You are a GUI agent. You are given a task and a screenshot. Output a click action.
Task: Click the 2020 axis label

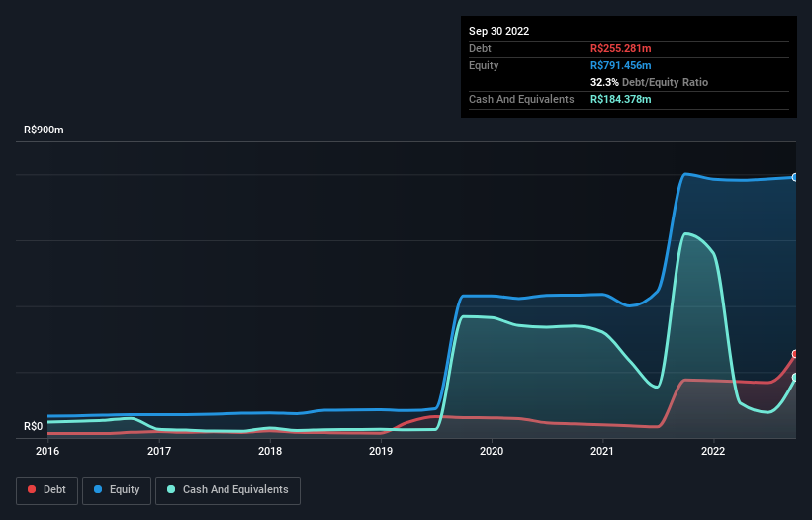(492, 451)
